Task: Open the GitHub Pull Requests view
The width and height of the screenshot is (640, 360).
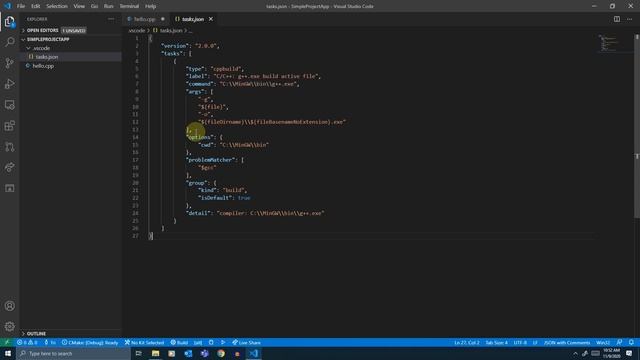Action: (9, 146)
